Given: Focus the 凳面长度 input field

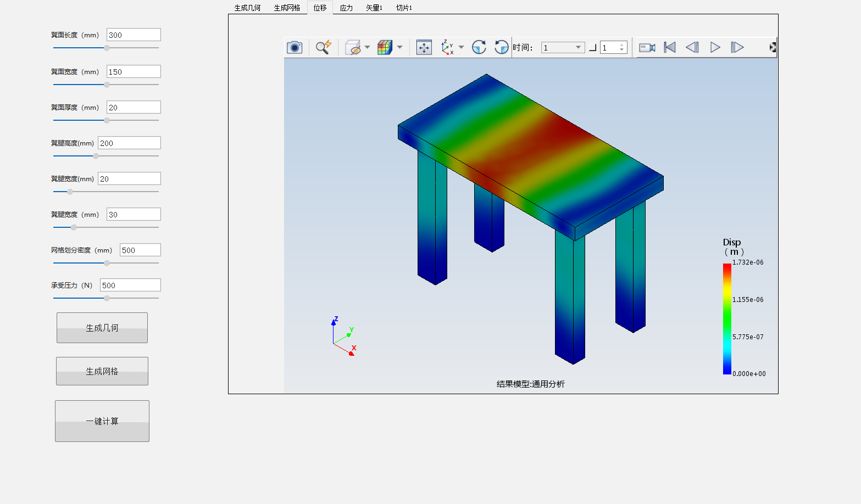Looking at the screenshot, I should click(134, 35).
